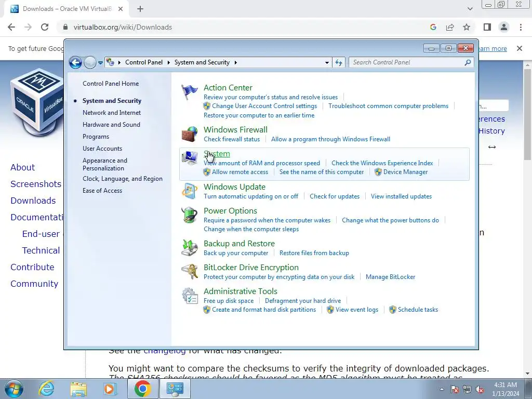Select Hardware and Sound category
Screen dimensions: 532x399
tap(111, 125)
